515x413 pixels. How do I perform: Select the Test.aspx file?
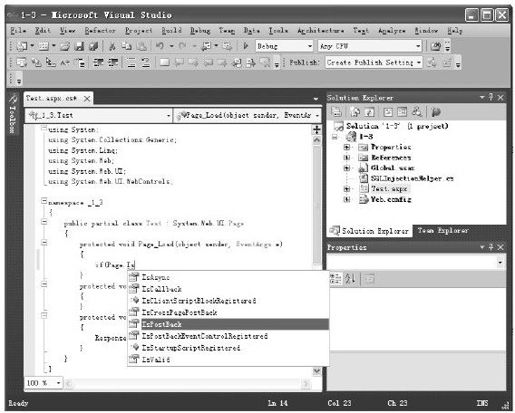389,189
